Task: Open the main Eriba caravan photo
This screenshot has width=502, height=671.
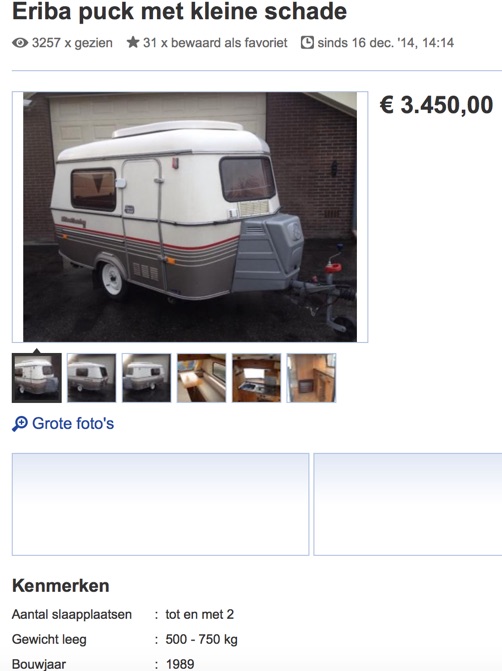Action: point(190,217)
